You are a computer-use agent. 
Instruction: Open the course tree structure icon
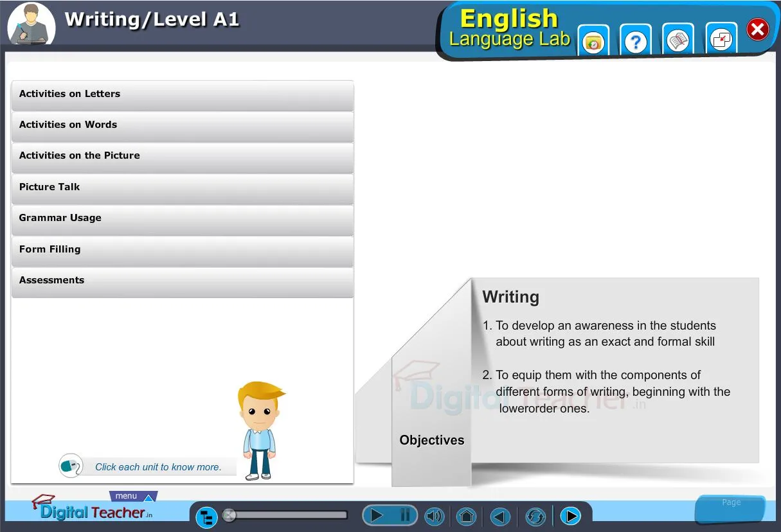[x=206, y=517]
